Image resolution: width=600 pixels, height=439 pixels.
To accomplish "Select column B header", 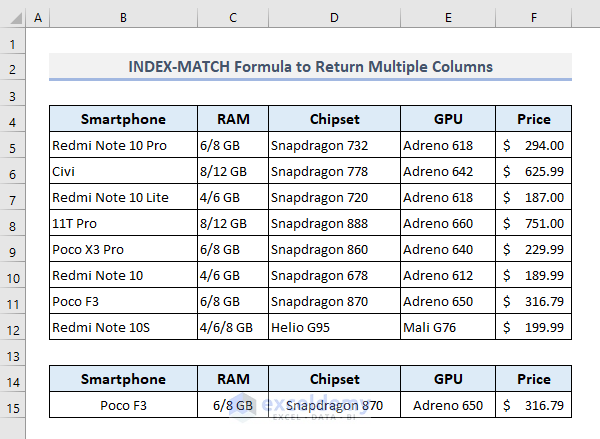I will [123, 18].
